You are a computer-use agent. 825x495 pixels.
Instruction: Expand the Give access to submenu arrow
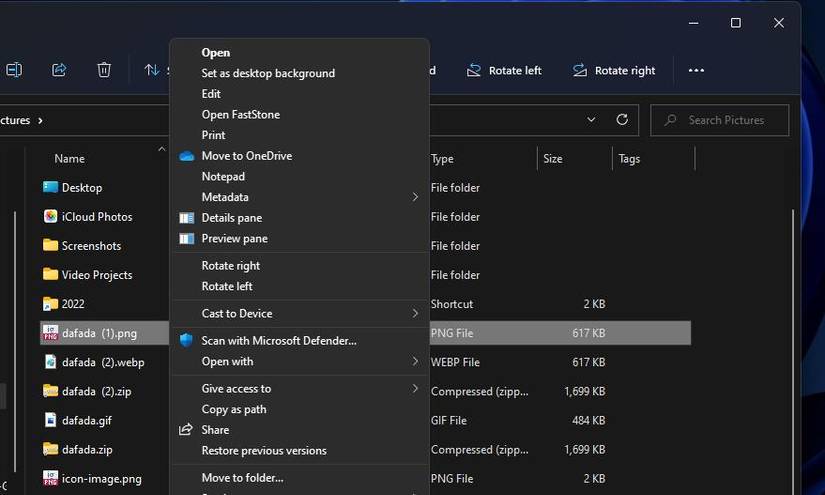[415, 389]
